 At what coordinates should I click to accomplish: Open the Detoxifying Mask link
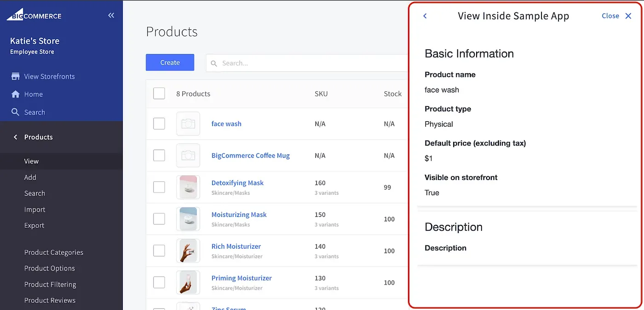tap(237, 183)
